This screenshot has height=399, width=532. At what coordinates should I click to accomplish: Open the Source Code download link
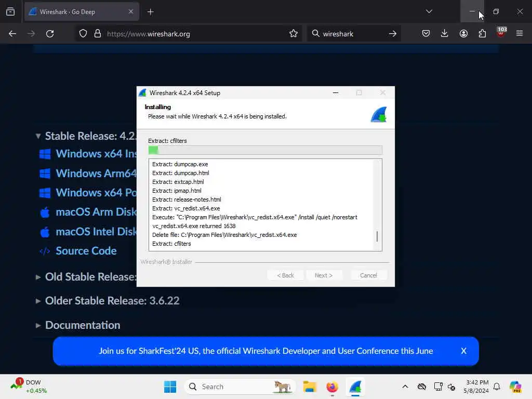86,251
